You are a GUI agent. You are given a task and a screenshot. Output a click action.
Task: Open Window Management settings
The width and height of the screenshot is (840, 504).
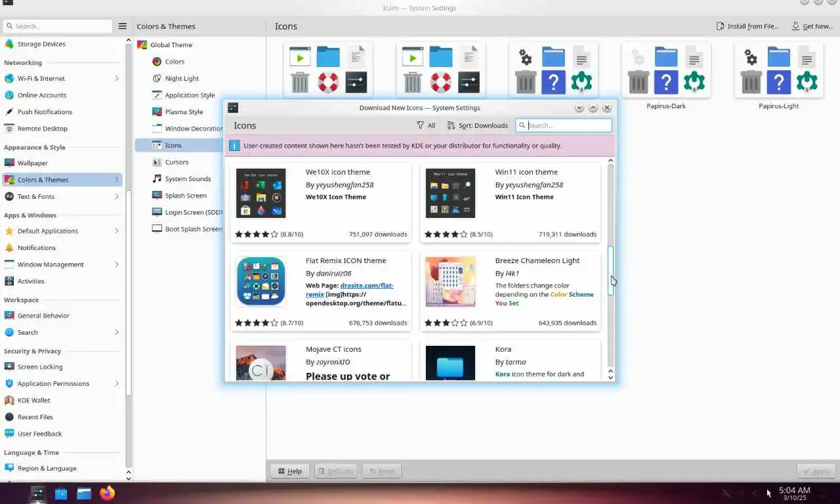63,264
